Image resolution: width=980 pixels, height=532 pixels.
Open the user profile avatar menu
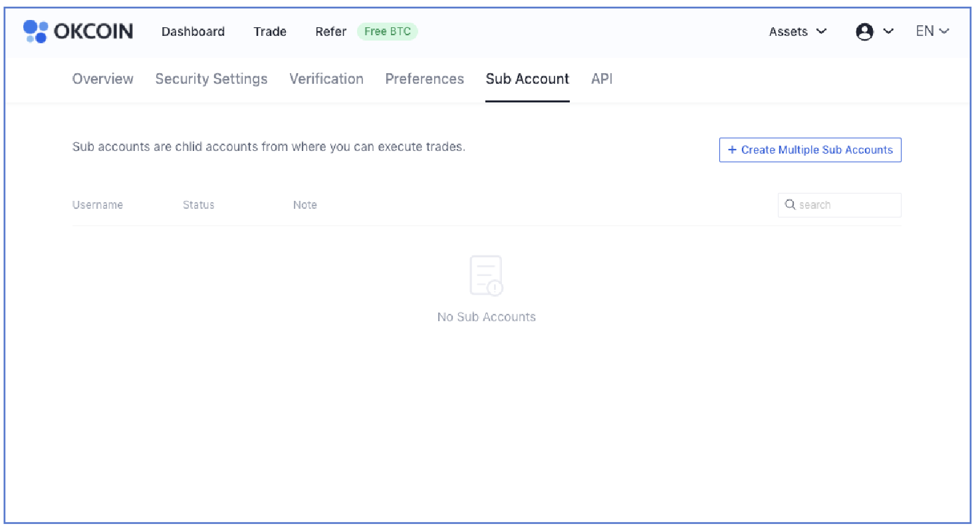coord(874,31)
